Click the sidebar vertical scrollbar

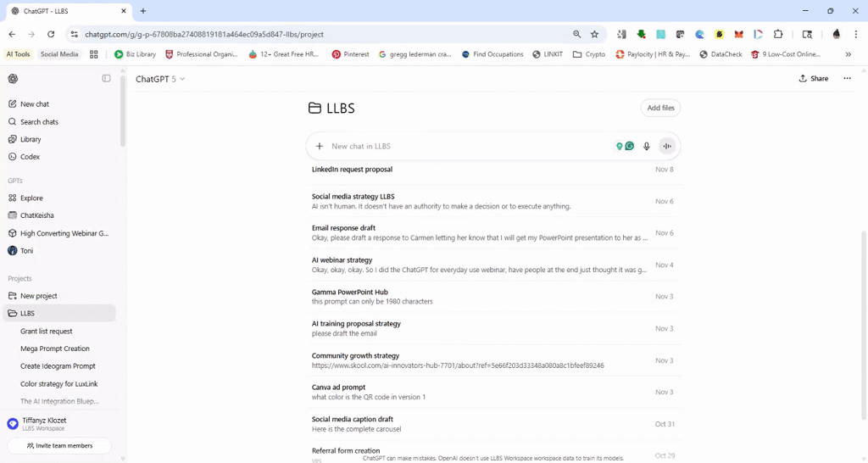click(123, 109)
